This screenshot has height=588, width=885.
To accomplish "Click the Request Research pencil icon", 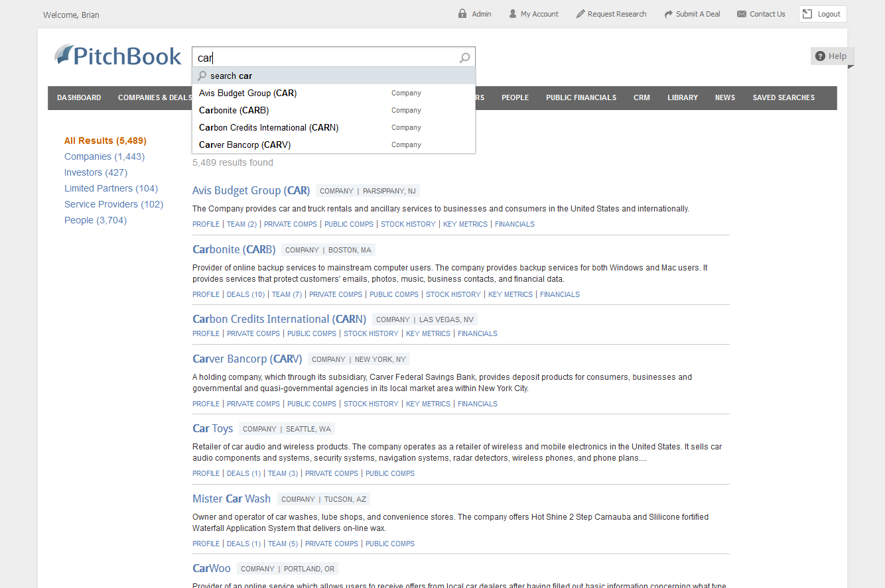I will pyautogui.click(x=580, y=14).
